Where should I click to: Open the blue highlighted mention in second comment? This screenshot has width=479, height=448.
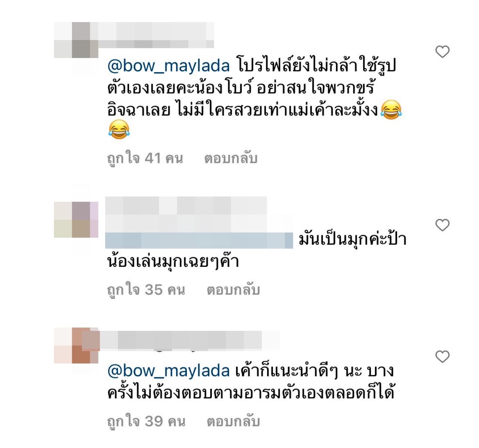(x=199, y=240)
